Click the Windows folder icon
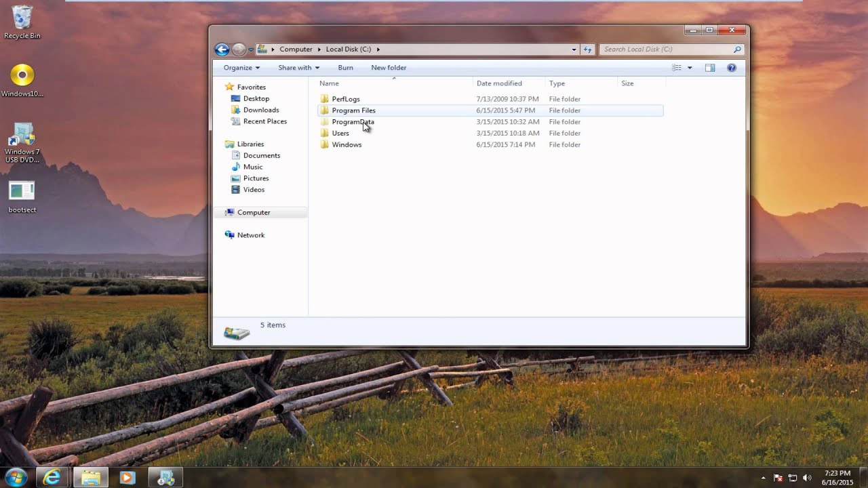Image resolution: width=868 pixels, height=488 pixels. click(x=324, y=145)
